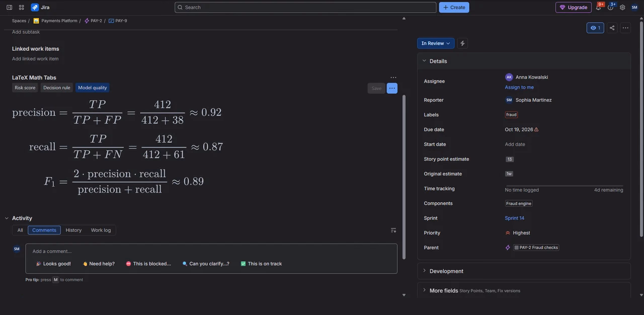
Task: Go to Jira home via the logo
Action: click(40, 8)
